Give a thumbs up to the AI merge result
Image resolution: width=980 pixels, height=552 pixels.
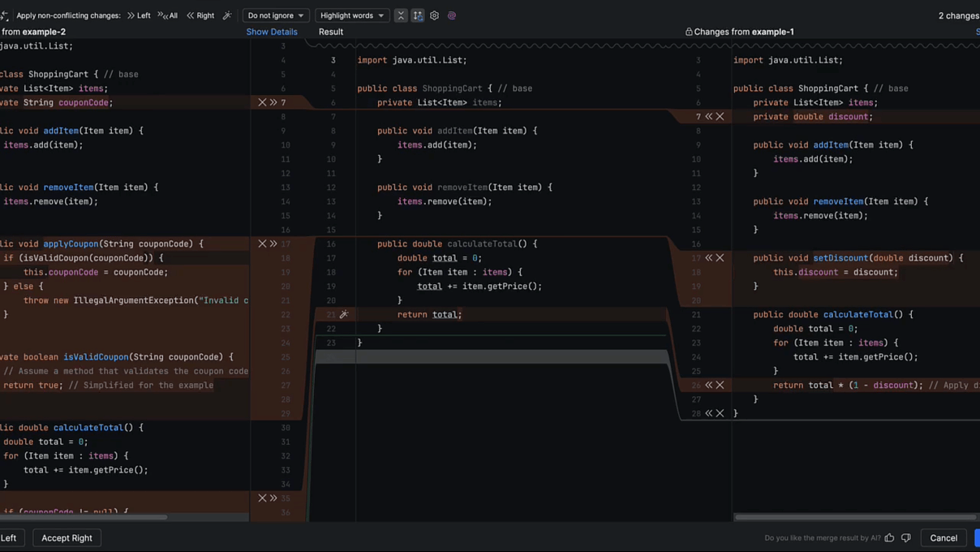890,537
